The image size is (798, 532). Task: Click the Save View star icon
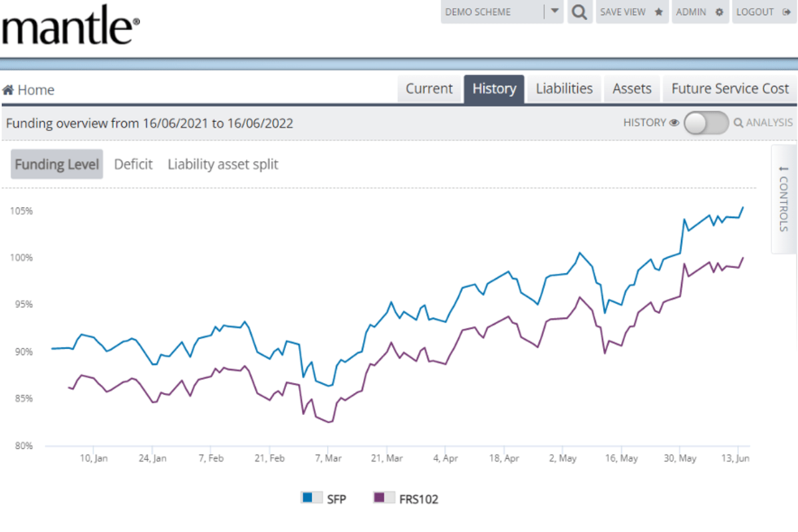point(659,12)
